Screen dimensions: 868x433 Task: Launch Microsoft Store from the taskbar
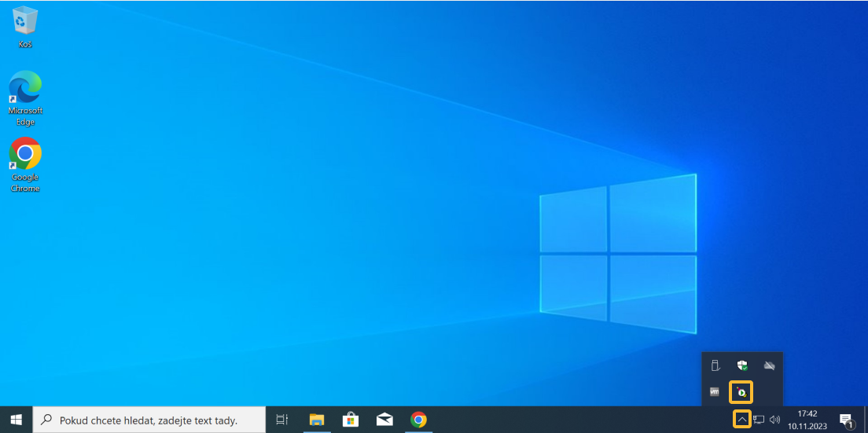[351, 420]
